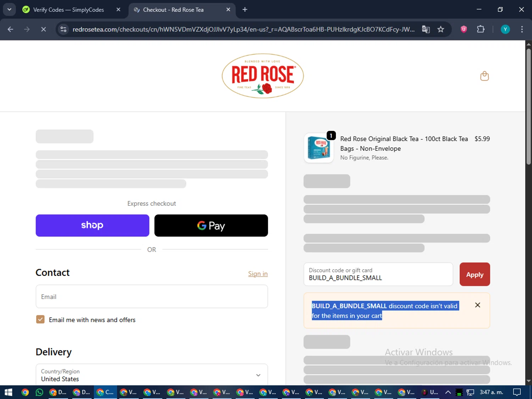Viewport: 532px width, 399px height.
Task: Focus the discount code or gift card field
Action: pos(378,274)
